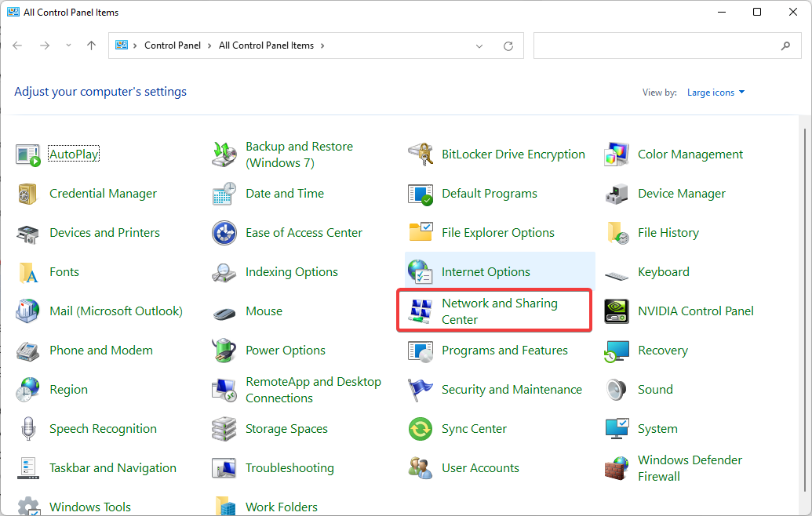The width and height of the screenshot is (812, 516).
Task: Click the vertical scrollbar
Action: pyautogui.click(x=805, y=311)
